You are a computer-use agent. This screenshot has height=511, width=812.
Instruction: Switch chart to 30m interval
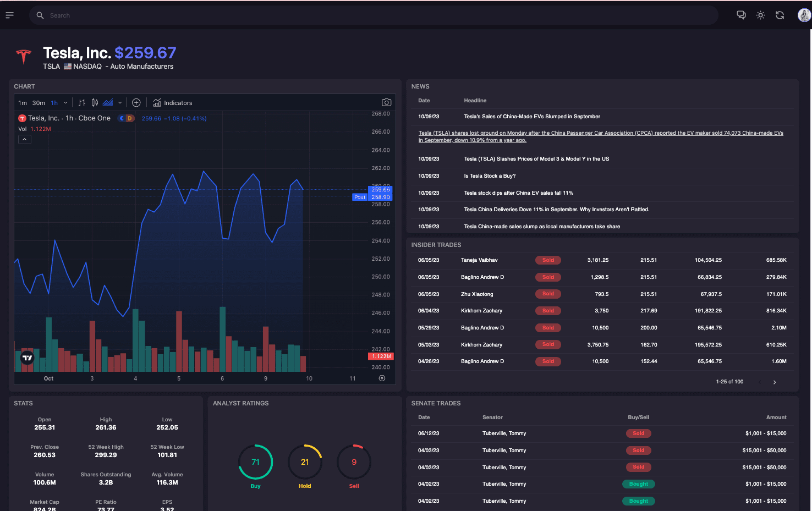point(39,103)
